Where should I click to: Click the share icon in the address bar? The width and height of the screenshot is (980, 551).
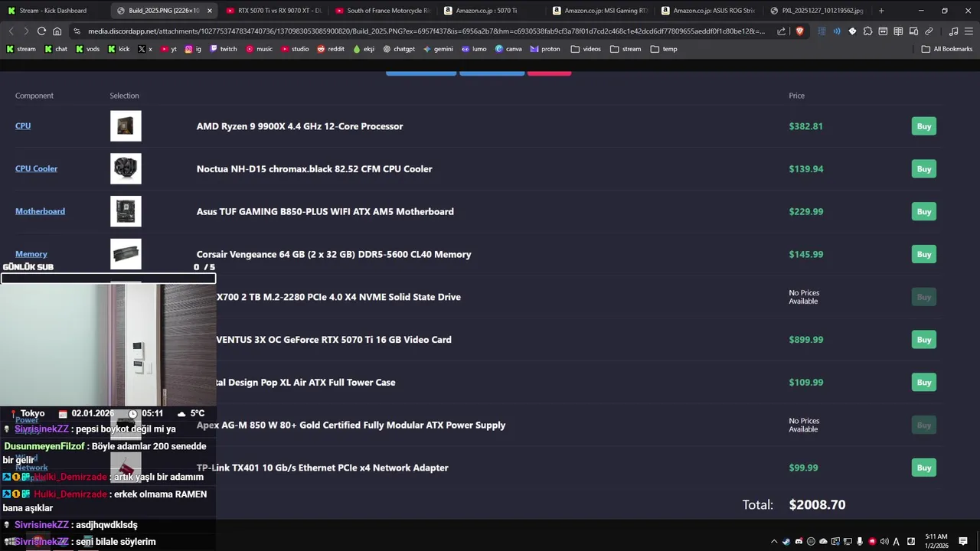[781, 31]
